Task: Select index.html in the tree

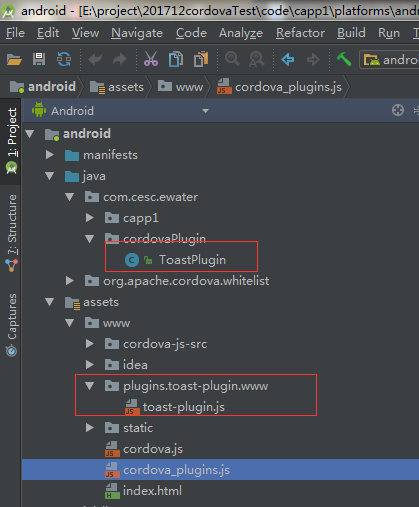Action: [152, 491]
